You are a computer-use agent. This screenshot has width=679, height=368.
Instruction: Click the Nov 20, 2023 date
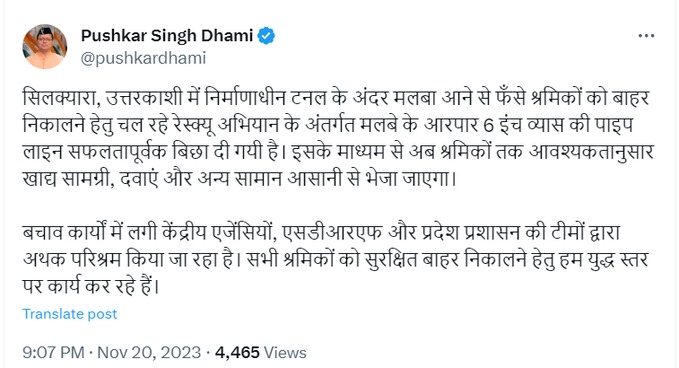(x=149, y=352)
